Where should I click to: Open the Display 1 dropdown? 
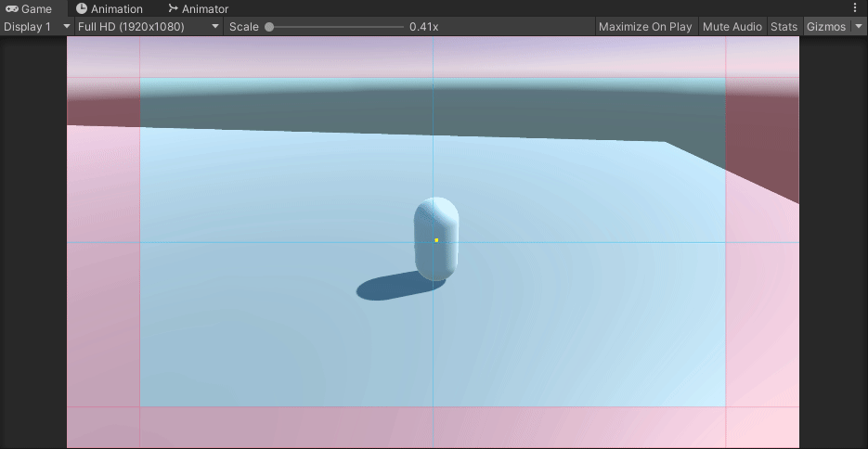coord(36,27)
